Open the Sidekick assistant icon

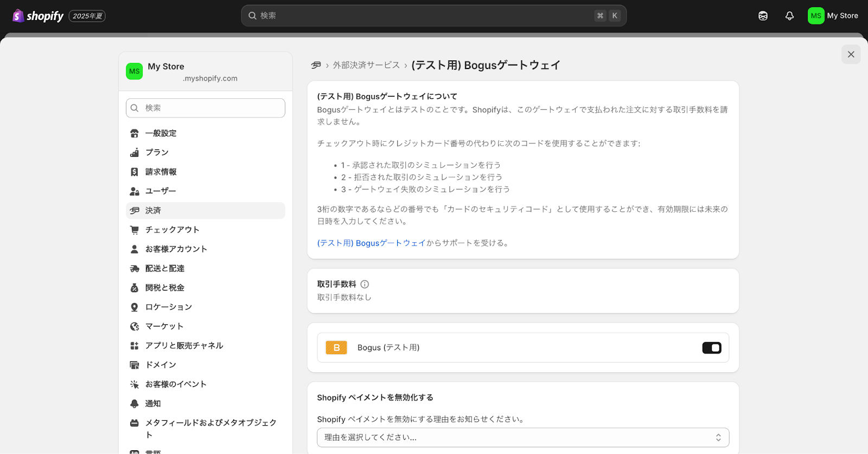click(763, 16)
